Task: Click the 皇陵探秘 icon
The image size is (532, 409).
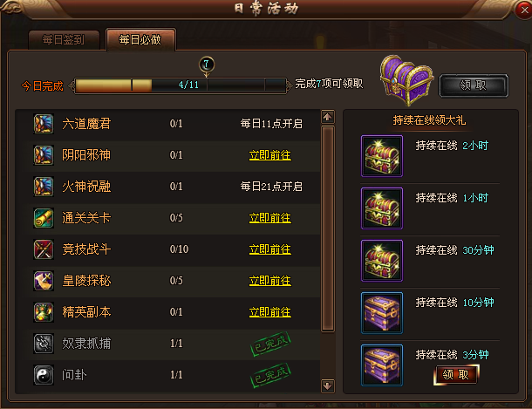Action: pos(44,281)
